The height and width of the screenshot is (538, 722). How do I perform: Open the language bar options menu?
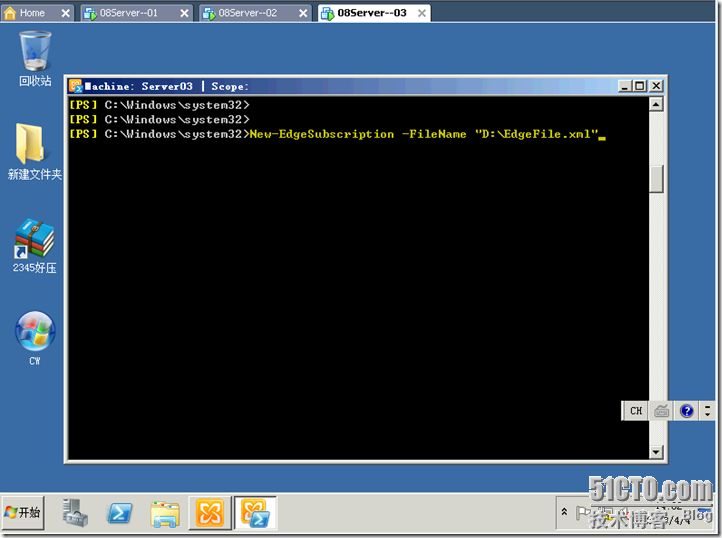pyautogui.click(x=708, y=410)
